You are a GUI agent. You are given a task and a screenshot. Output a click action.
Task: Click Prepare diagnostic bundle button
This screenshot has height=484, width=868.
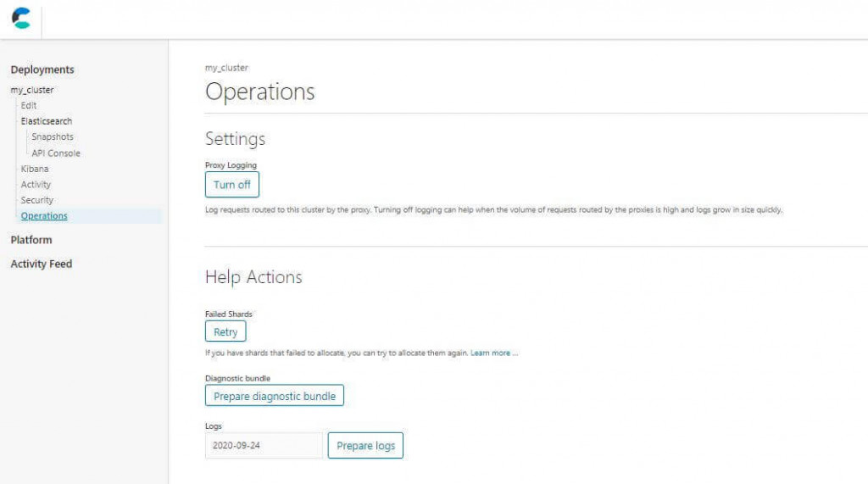pos(275,396)
